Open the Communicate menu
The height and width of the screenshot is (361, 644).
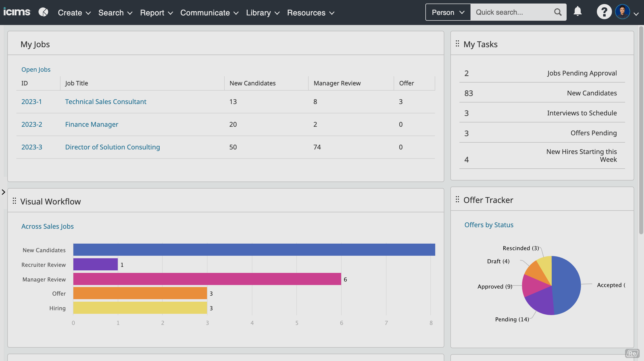(209, 13)
